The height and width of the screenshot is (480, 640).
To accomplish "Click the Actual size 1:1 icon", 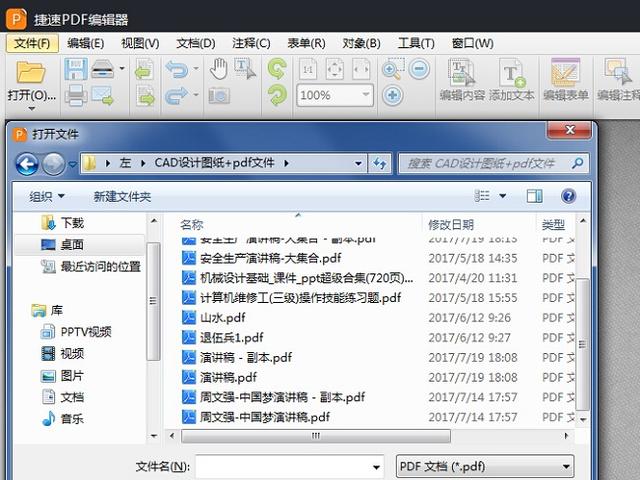I will tap(308, 69).
